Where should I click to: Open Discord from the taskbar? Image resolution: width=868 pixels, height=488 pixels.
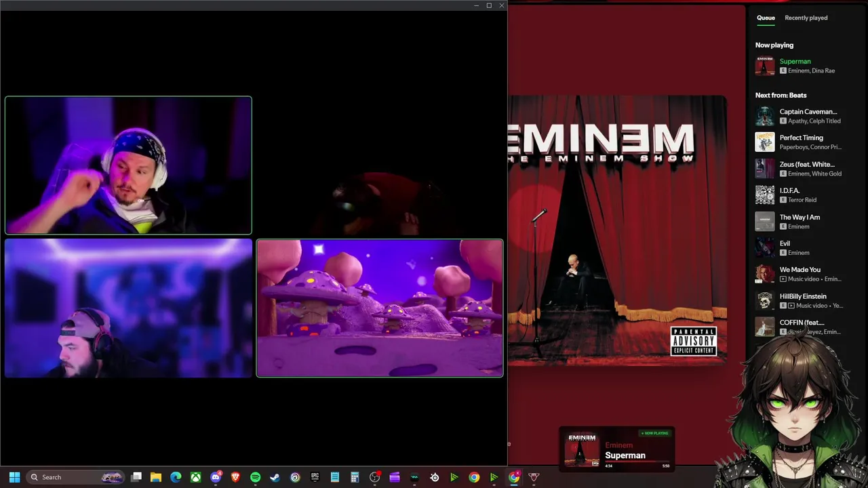pos(216,477)
